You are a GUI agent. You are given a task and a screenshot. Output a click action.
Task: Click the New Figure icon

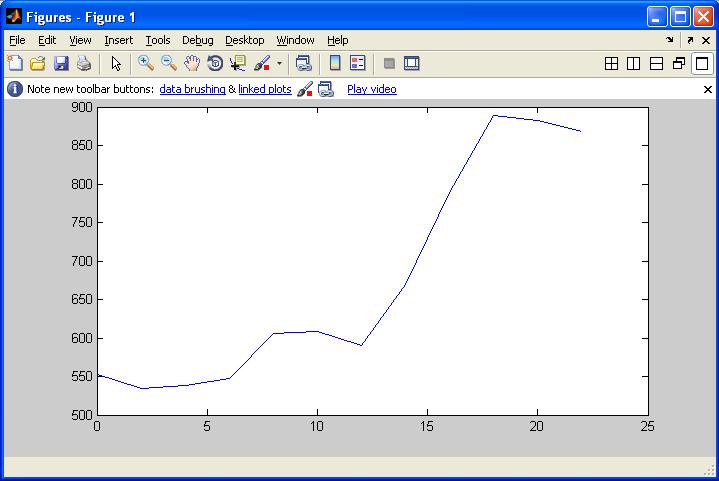click(15, 64)
